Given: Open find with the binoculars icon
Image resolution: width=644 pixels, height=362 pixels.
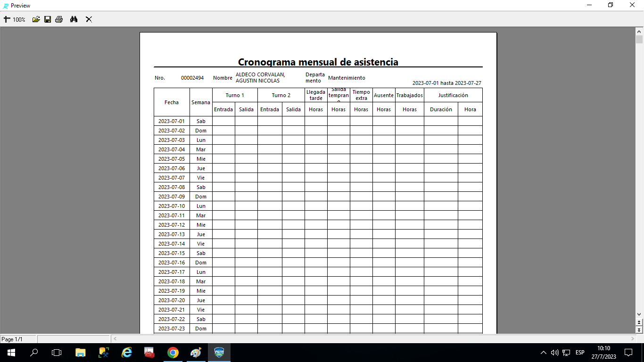Looking at the screenshot, I should [x=74, y=19].
